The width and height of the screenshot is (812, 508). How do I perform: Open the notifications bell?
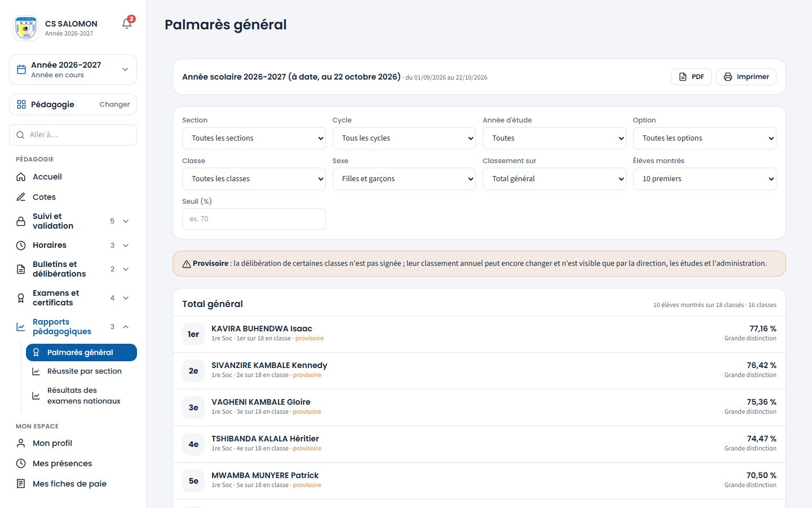pyautogui.click(x=127, y=24)
